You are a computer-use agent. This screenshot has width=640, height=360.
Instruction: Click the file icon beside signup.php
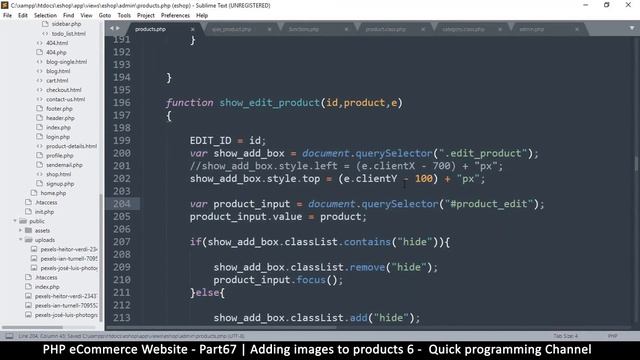(40, 184)
